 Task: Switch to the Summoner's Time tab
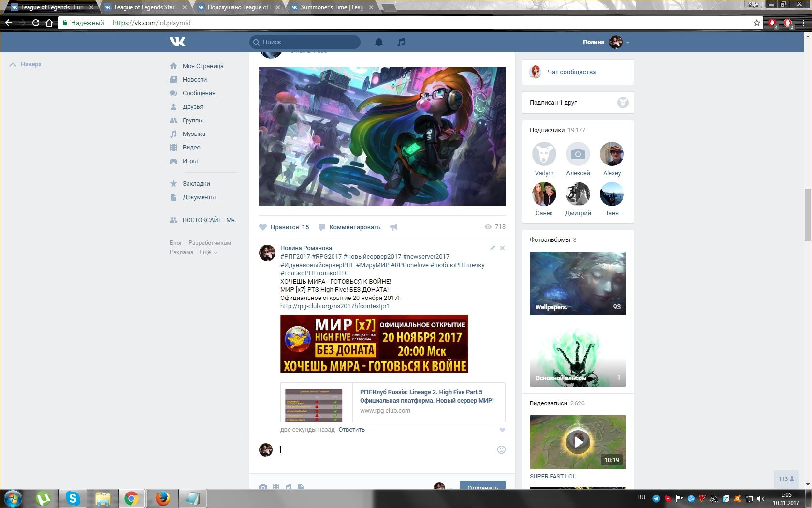(x=332, y=7)
